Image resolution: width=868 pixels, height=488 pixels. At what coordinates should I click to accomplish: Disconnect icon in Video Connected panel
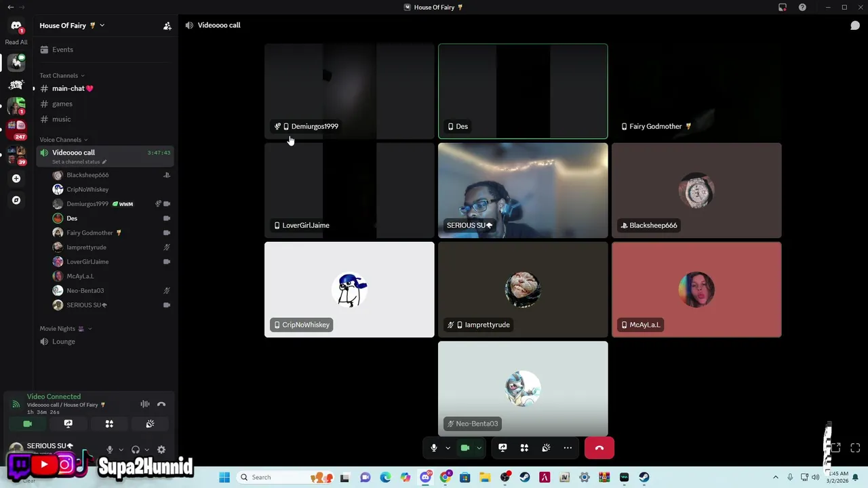click(161, 405)
